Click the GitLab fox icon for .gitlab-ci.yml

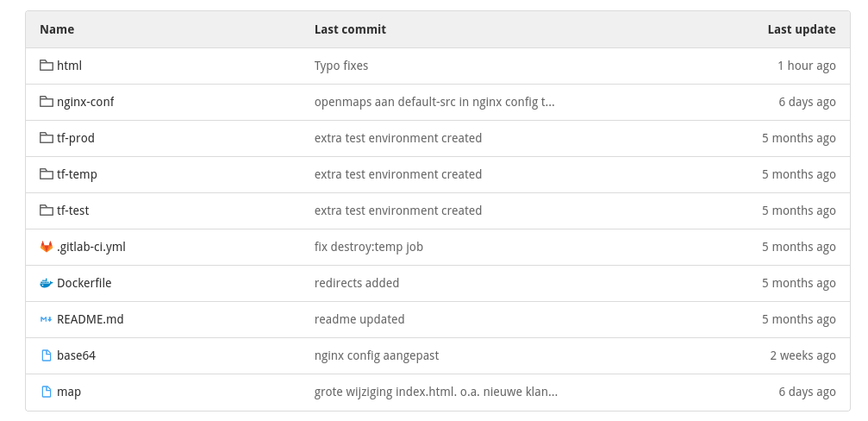pos(47,247)
